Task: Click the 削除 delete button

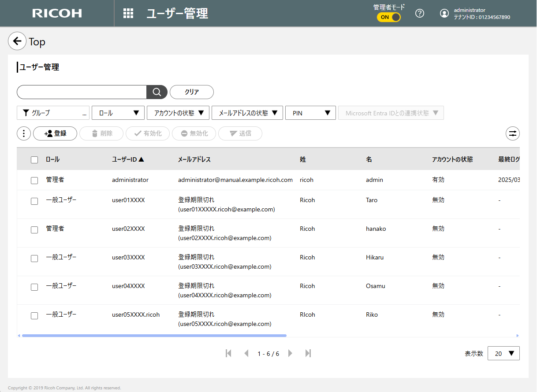Action: tap(101, 133)
